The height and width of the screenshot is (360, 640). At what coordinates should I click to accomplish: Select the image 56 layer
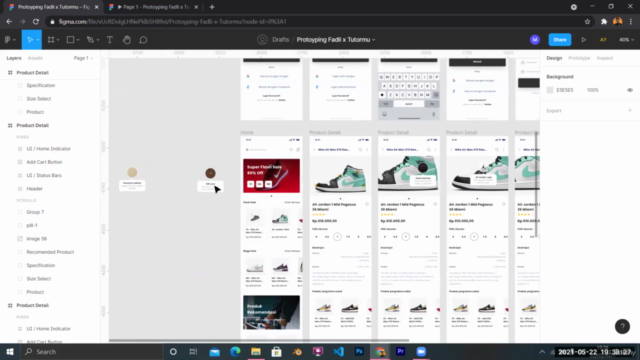pos(37,239)
